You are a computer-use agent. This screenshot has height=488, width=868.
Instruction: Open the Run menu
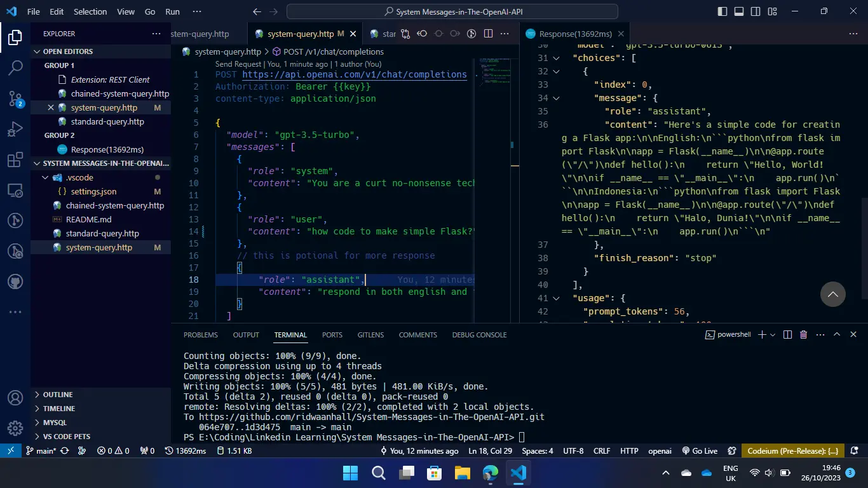click(172, 11)
